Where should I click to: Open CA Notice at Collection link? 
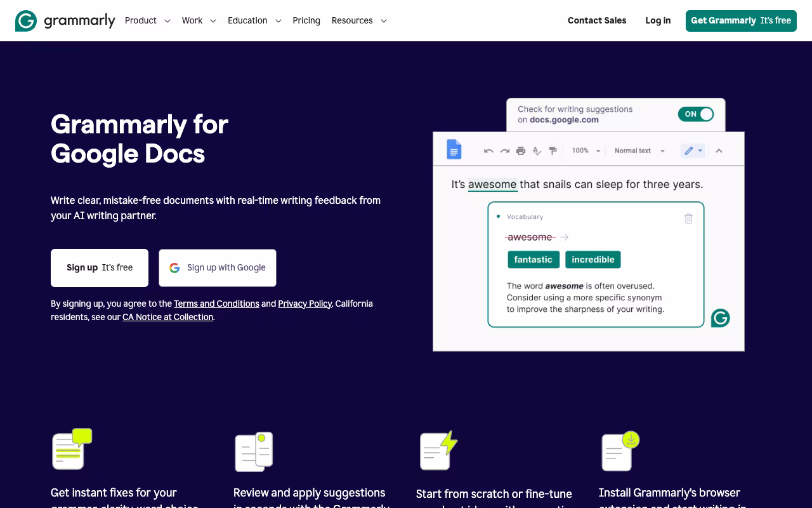167,317
